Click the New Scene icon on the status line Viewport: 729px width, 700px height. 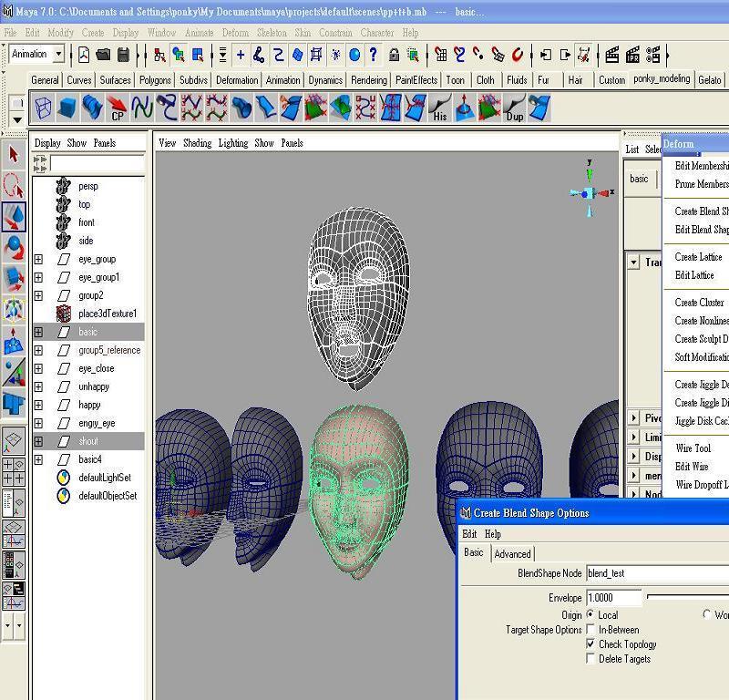point(84,55)
